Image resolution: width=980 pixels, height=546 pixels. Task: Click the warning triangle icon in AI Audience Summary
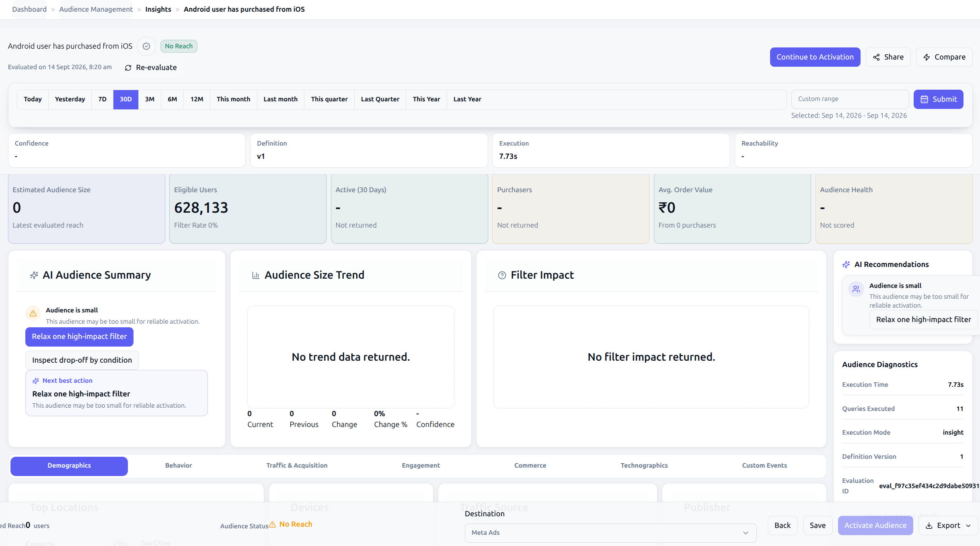(x=33, y=313)
